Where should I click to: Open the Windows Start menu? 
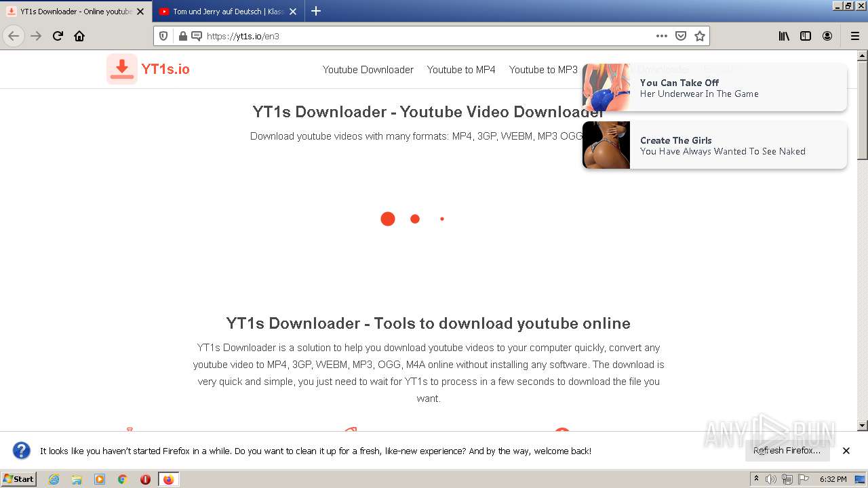[19, 479]
